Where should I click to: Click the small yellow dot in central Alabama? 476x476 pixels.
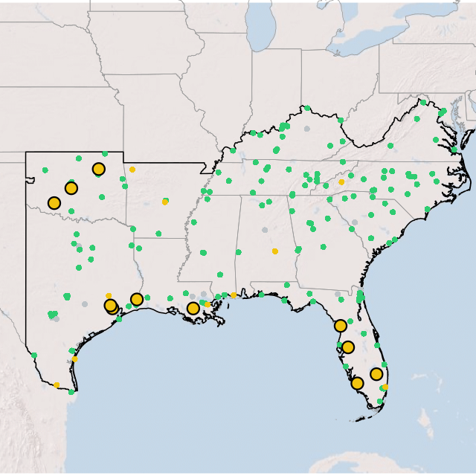[275, 251]
